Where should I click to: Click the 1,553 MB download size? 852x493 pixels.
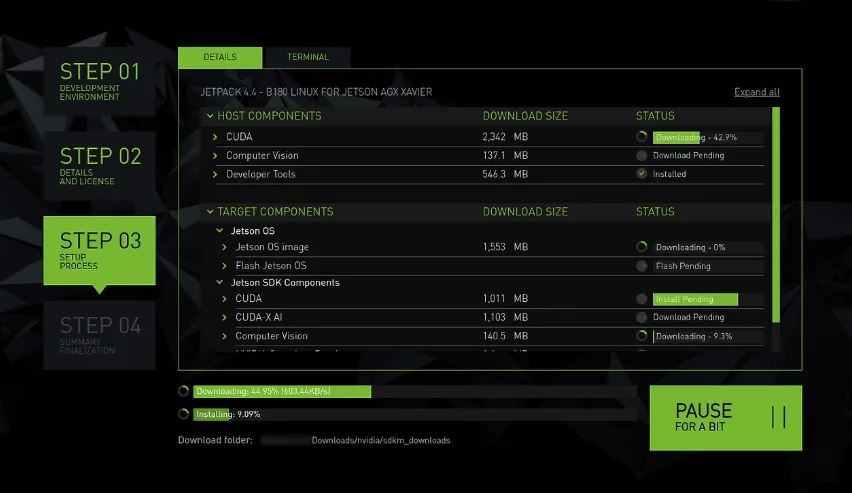[x=505, y=247]
